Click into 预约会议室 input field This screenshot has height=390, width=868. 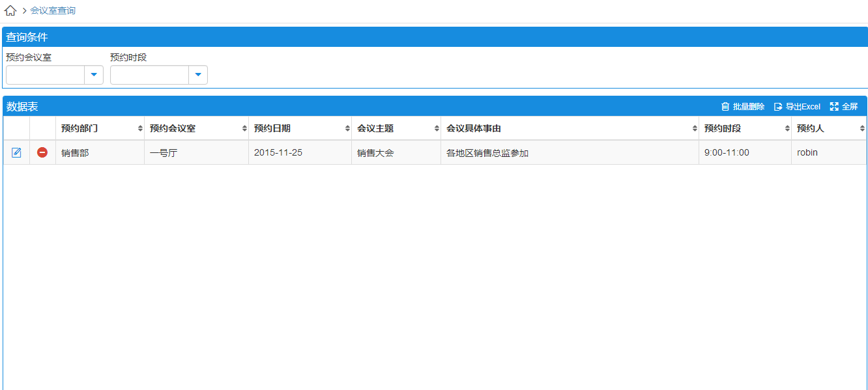(46, 76)
